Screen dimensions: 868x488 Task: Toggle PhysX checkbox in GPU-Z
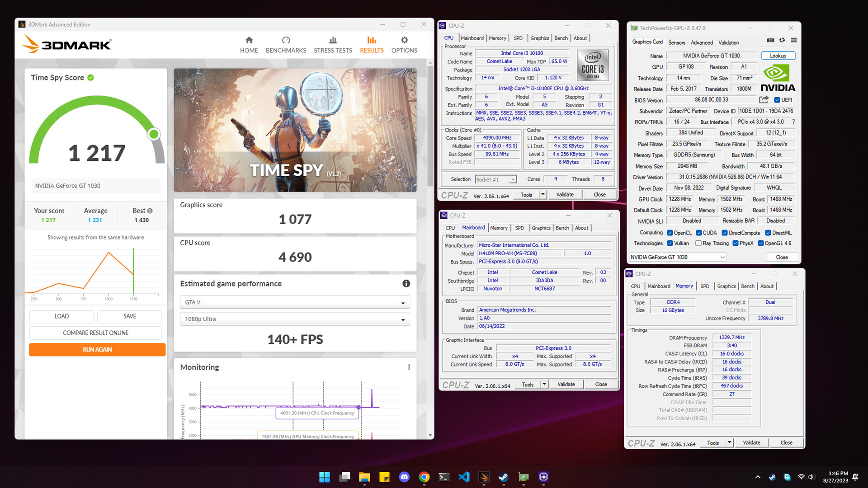pos(736,243)
